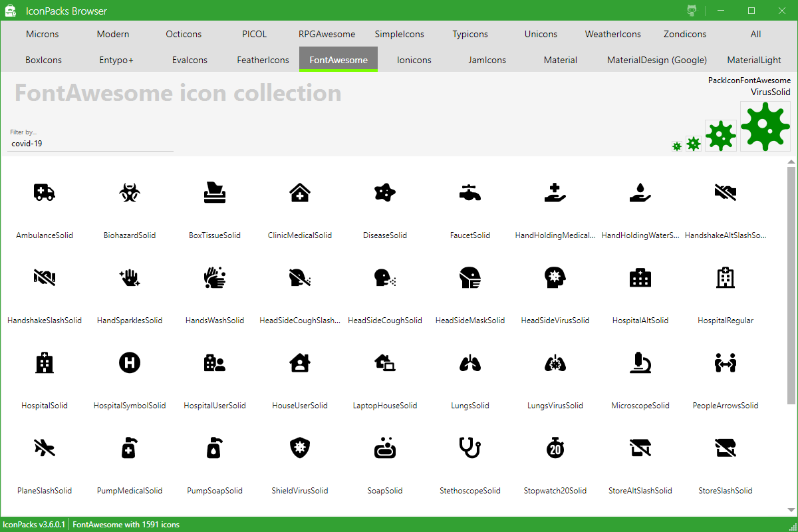Select the MicroscopeSolid icon
The image size is (798, 532).
tap(640, 363)
